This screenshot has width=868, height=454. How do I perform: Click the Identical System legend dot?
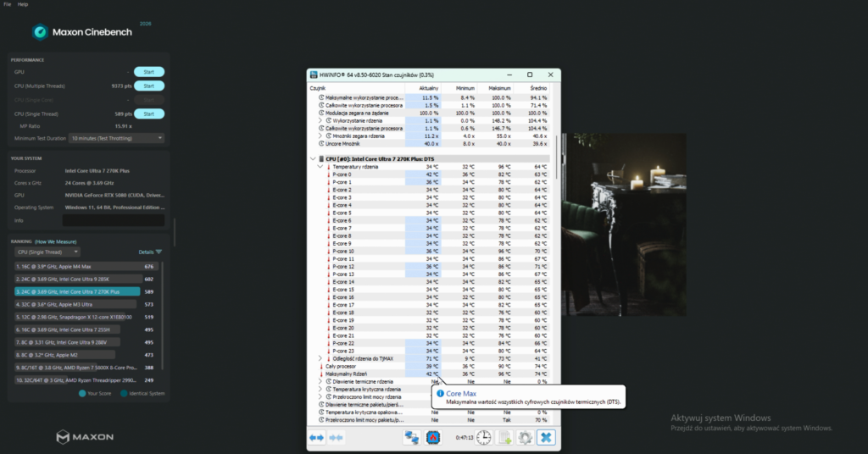(124, 393)
